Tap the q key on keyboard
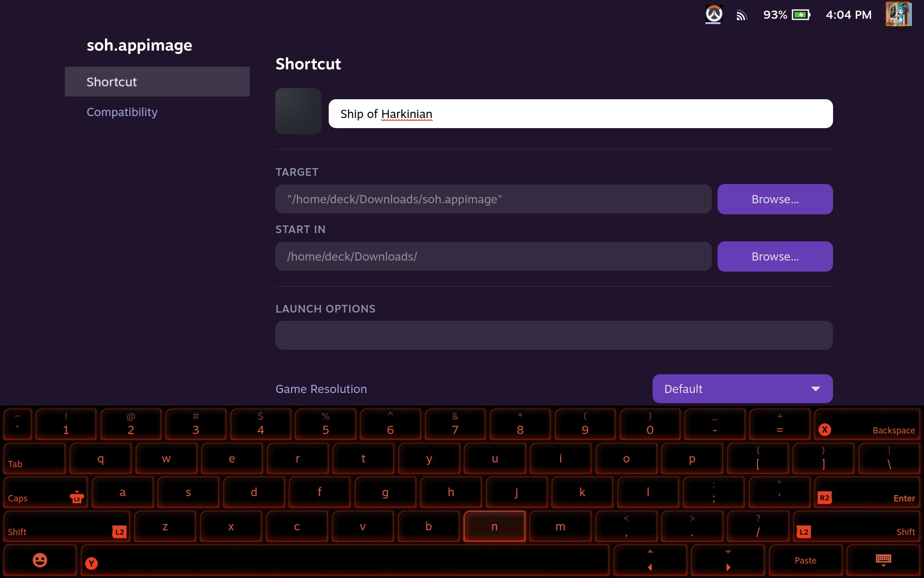924x578 pixels. (101, 459)
